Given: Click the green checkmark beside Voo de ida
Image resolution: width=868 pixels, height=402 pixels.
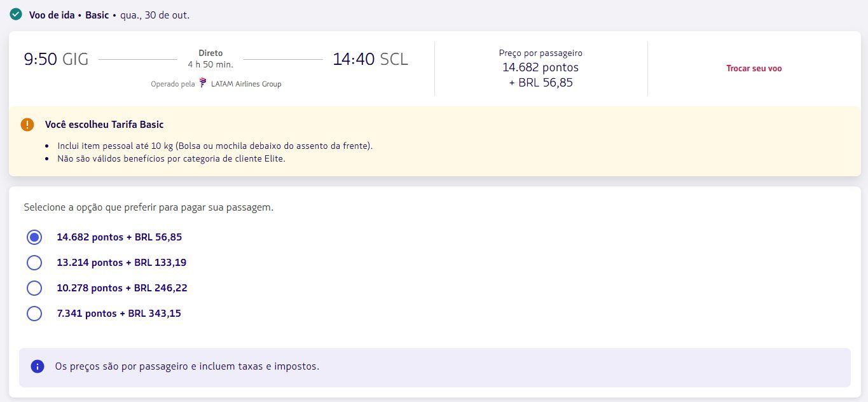Looking at the screenshot, I should pyautogui.click(x=16, y=14).
